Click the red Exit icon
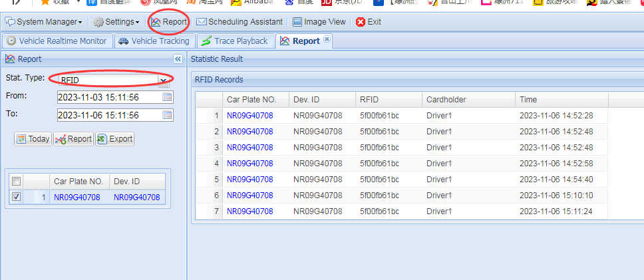Image resolution: width=644 pixels, height=280 pixels. (361, 22)
